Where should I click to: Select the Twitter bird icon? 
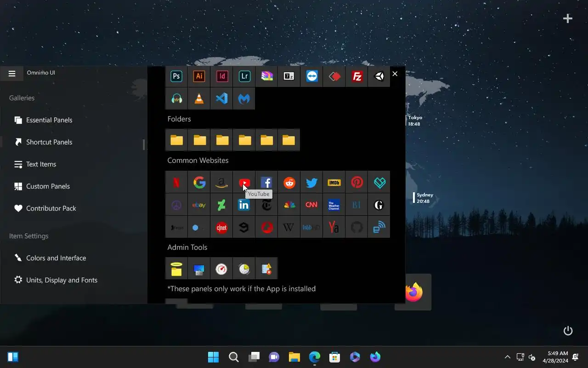click(x=312, y=183)
